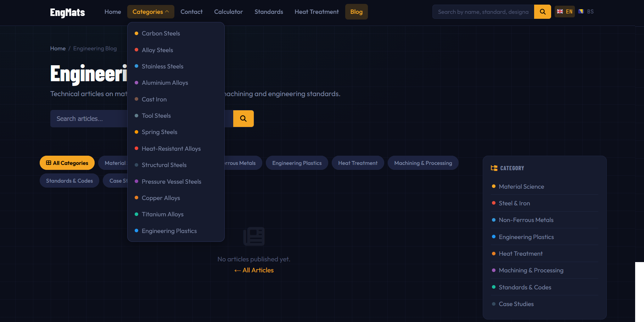The height and width of the screenshot is (322, 644).
Task: Click the article search magnifier button
Action: [x=243, y=118]
